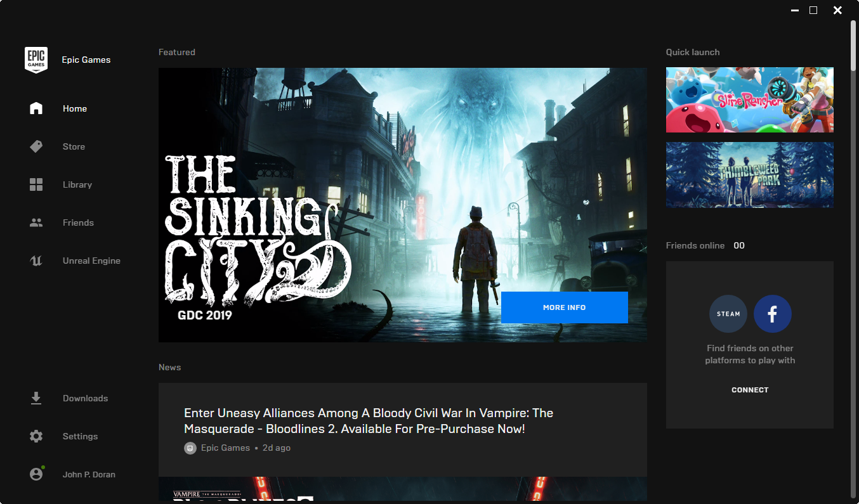Click the MORE INFO button
Screen dimensions: 859x504
click(x=565, y=307)
